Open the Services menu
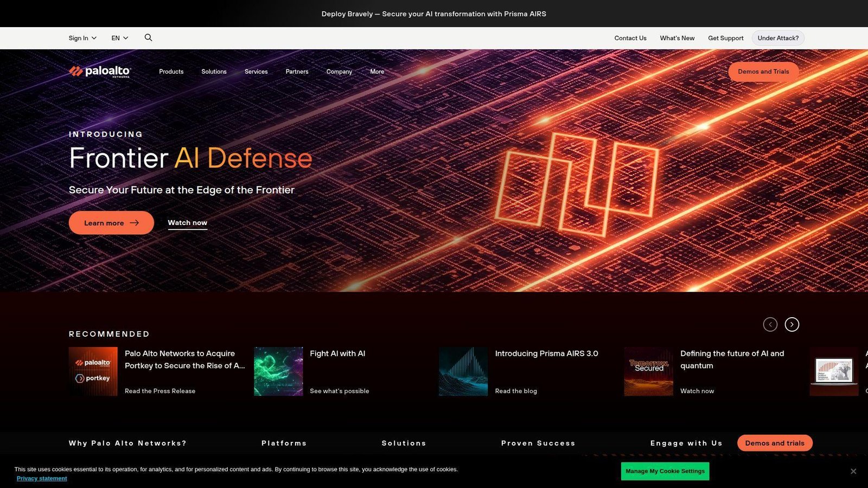The width and height of the screenshot is (868, 488). tap(256, 72)
